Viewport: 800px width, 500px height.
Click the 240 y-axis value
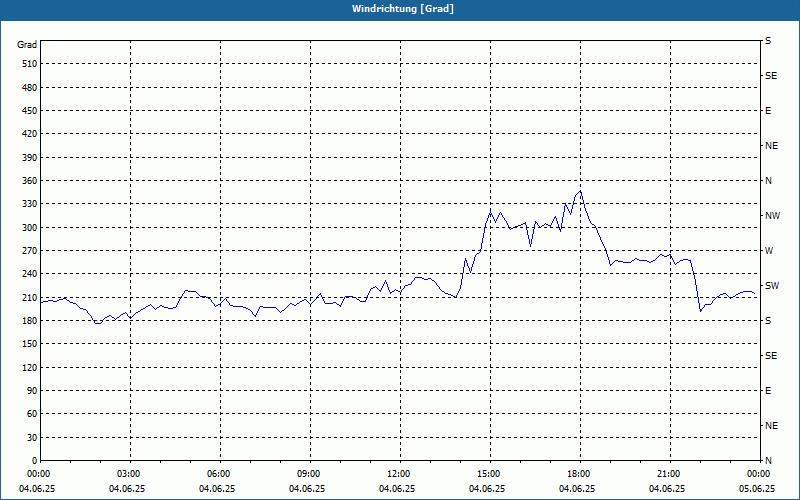coord(30,274)
